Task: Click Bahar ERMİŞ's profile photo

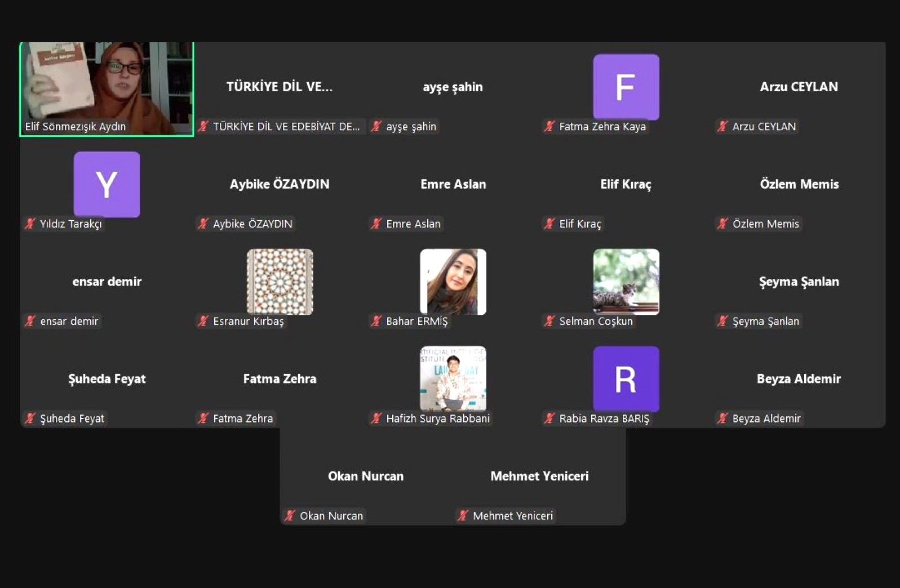Action: pos(453,281)
